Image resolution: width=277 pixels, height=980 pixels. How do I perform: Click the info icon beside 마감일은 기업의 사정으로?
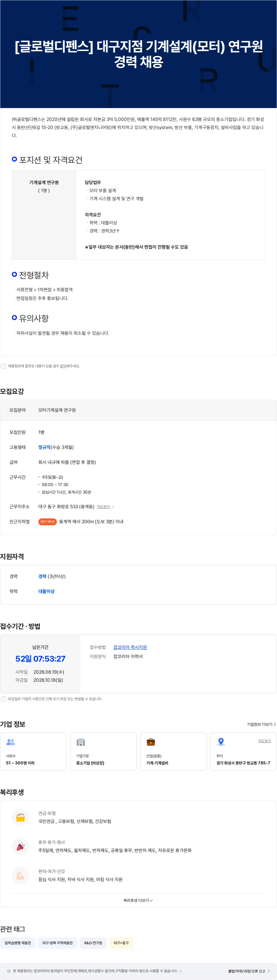[3, 699]
